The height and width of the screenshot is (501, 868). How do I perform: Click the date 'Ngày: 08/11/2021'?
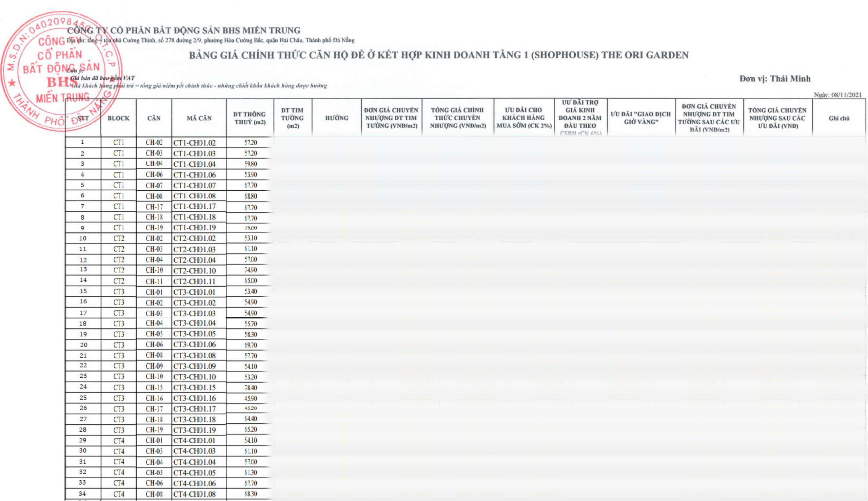click(x=838, y=95)
